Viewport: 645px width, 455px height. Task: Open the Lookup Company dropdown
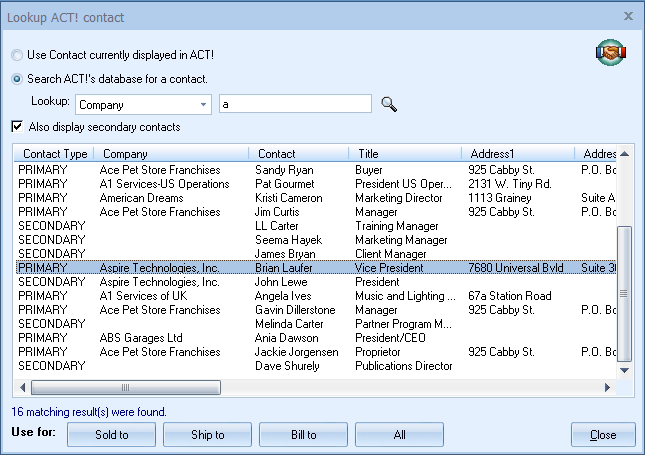click(x=204, y=104)
